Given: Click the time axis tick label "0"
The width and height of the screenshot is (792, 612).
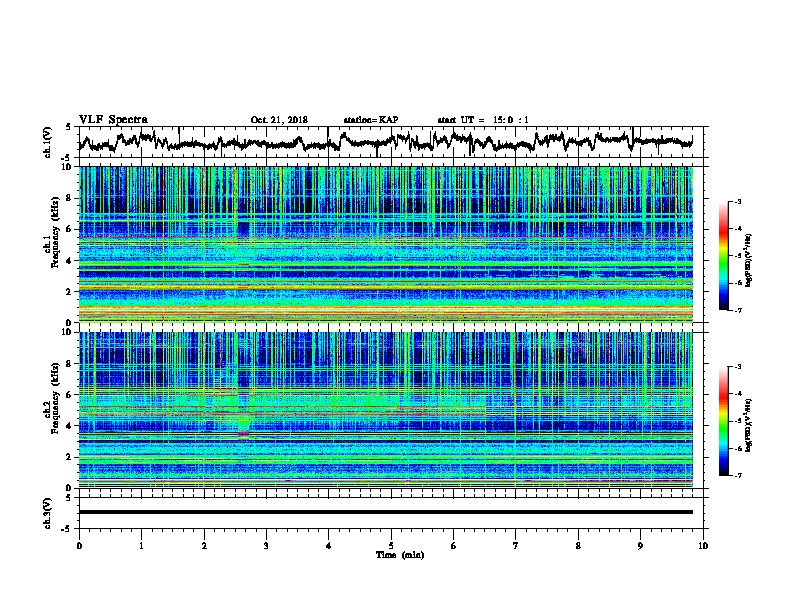Looking at the screenshot, I should [x=79, y=546].
